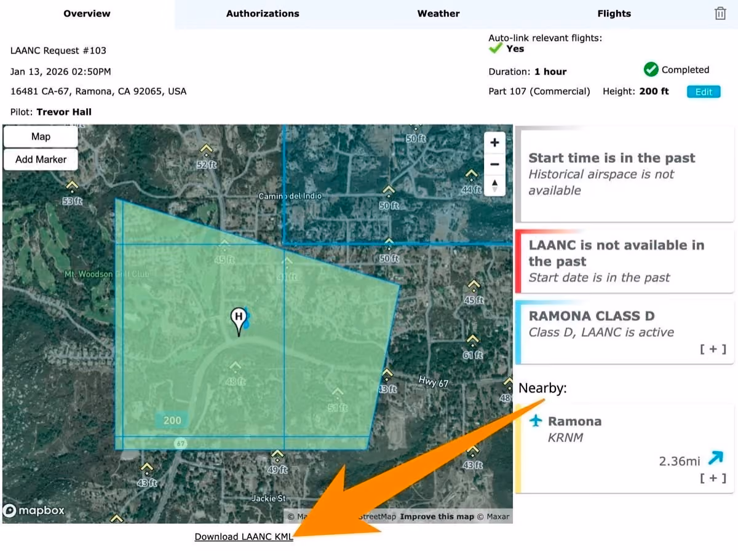Click the 200 altitude grid label
Image resolution: width=738 pixels, height=560 pixels.
(172, 420)
